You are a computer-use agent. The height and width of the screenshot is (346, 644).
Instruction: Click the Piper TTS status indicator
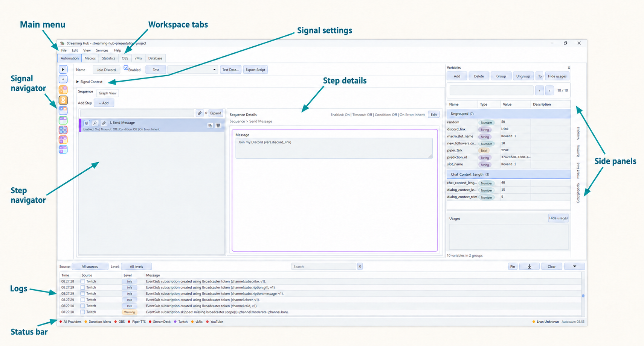point(137,322)
